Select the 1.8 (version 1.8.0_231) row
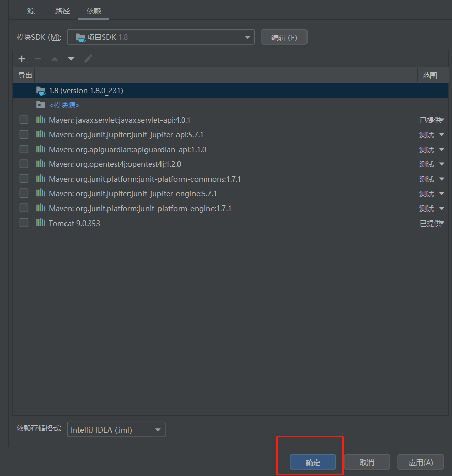This screenshot has height=476, width=452. [231, 90]
